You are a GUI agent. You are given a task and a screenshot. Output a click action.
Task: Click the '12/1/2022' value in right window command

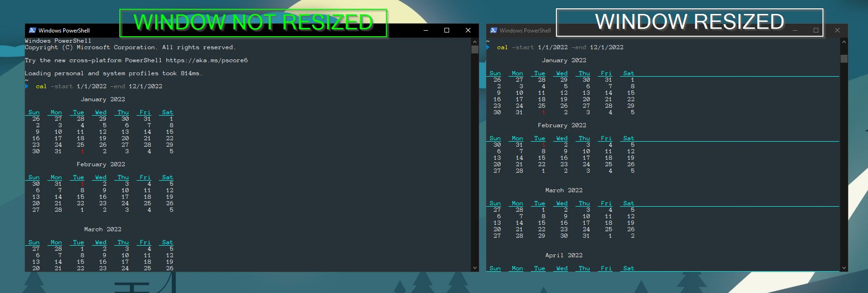[x=607, y=47]
